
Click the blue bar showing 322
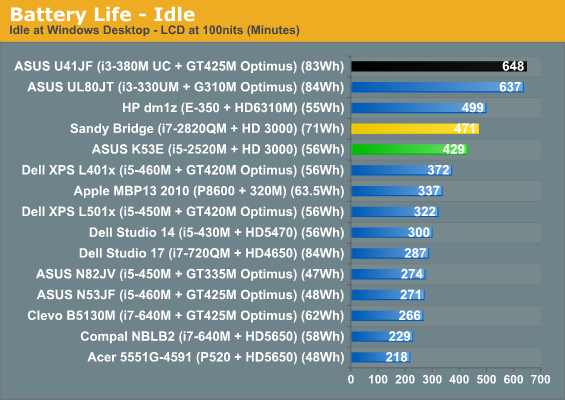pyautogui.click(x=395, y=212)
